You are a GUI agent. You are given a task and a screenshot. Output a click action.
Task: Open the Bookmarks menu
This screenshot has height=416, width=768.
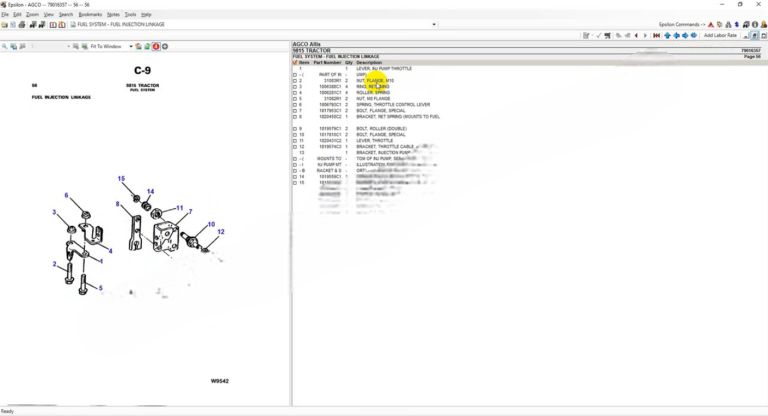(90, 15)
